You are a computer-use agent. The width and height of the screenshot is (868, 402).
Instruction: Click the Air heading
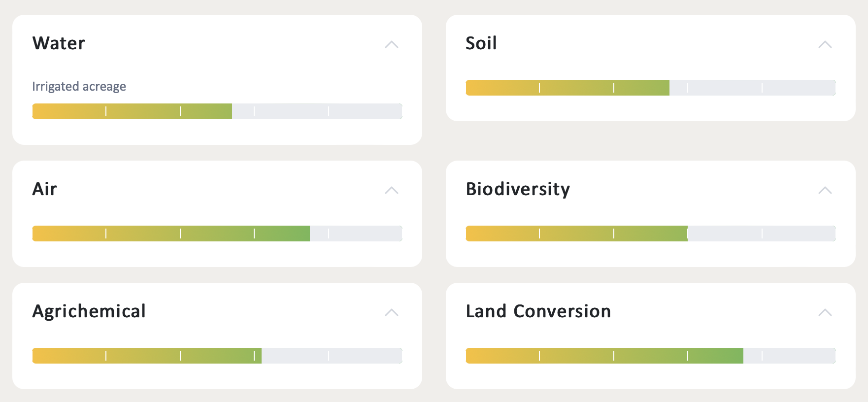click(x=44, y=189)
